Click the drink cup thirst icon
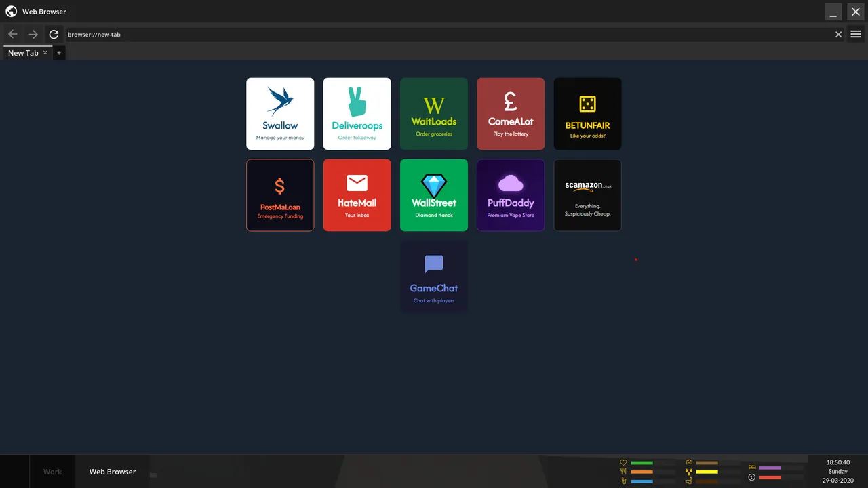 (623, 481)
